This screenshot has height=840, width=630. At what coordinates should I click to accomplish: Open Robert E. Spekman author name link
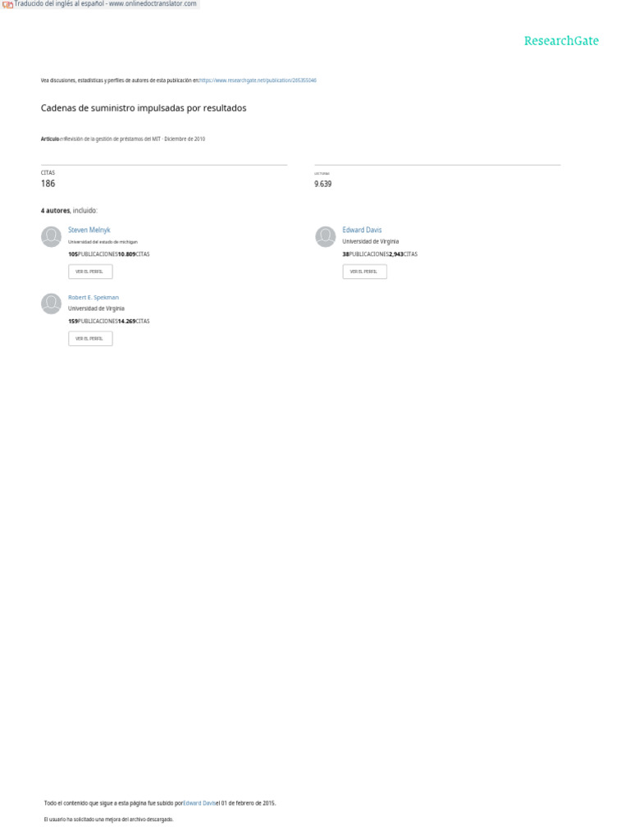[x=94, y=297]
